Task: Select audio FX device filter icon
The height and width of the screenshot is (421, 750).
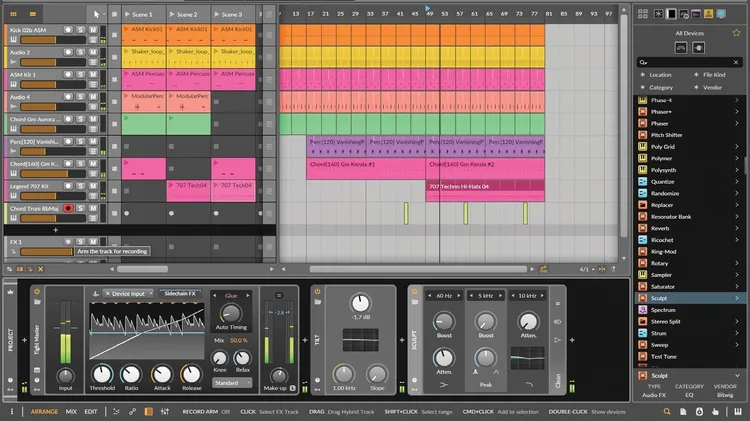Action: click(681, 48)
